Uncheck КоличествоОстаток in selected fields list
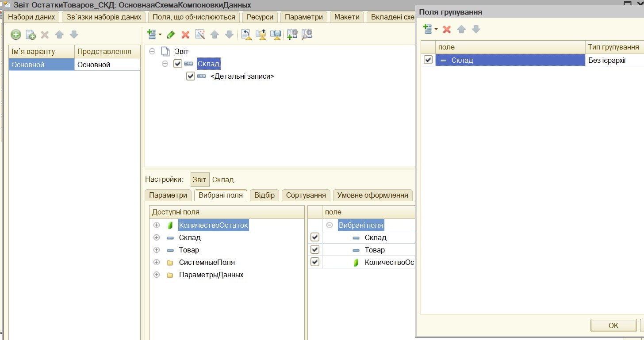 click(x=315, y=262)
